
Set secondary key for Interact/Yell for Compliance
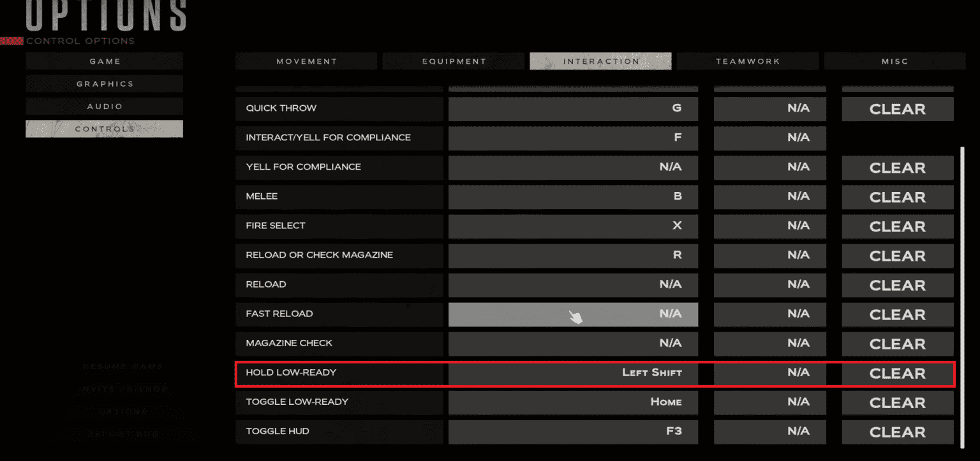coord(769,138)
